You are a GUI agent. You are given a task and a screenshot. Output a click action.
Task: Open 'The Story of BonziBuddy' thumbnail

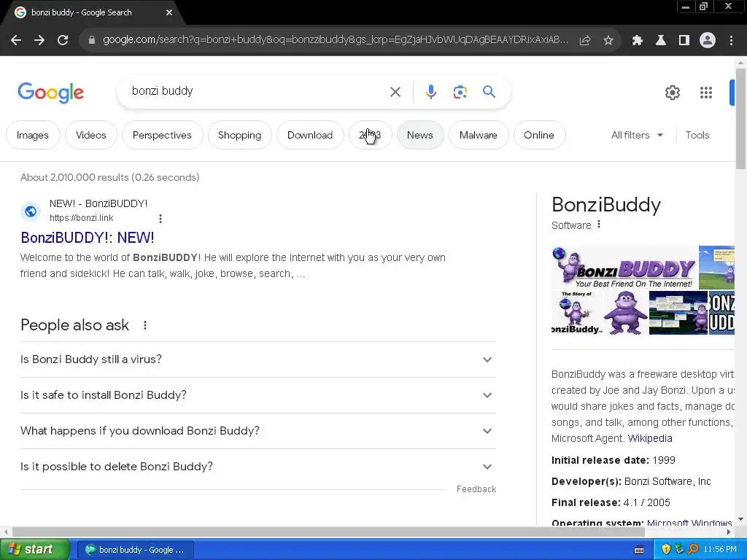[x=576, y=313]
